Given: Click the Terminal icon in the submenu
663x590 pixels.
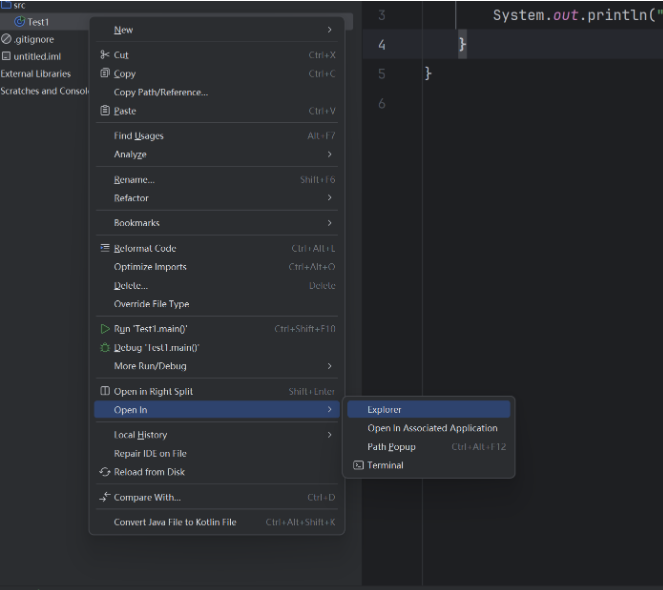Looking at the screenshot, I should (358, 465).
